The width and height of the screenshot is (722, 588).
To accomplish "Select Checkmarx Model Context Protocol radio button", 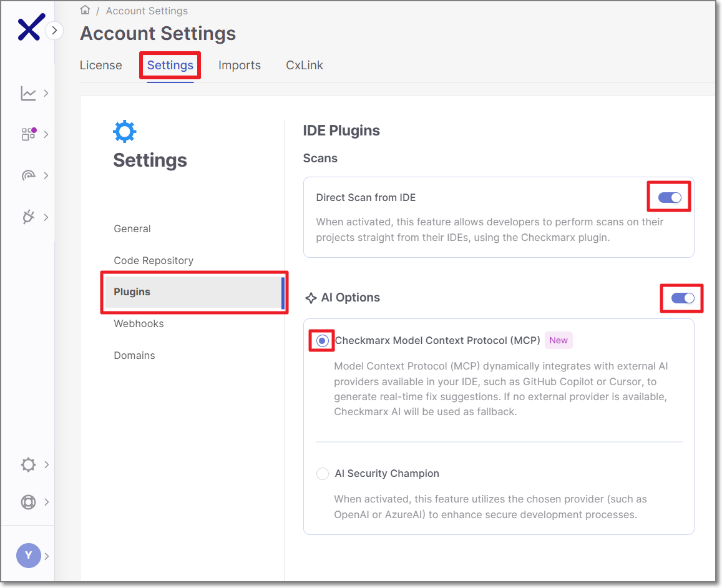I will tap(322, 341).
